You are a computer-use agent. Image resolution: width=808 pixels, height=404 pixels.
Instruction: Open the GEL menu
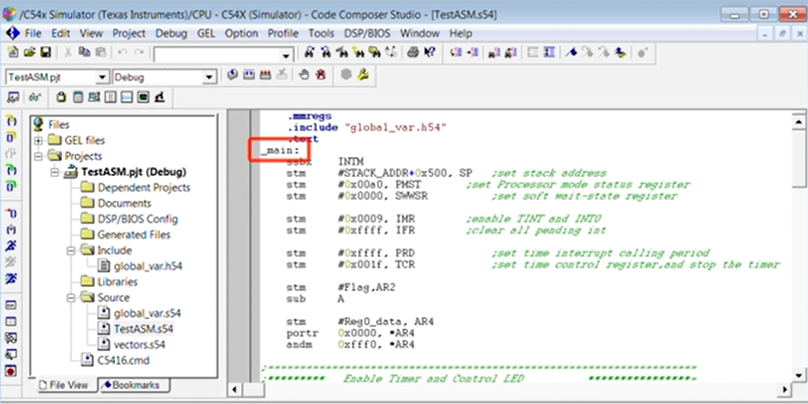(206, 33)
